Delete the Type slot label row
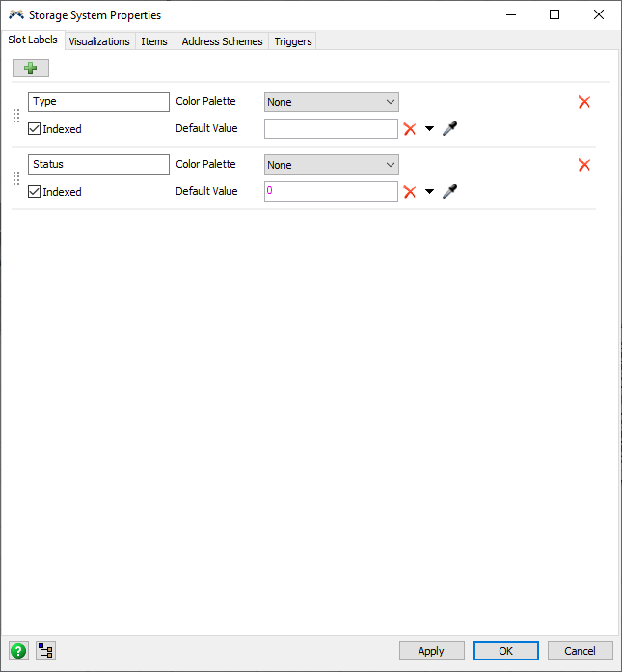This screenshot has height=672, width=622. point(583,102)
